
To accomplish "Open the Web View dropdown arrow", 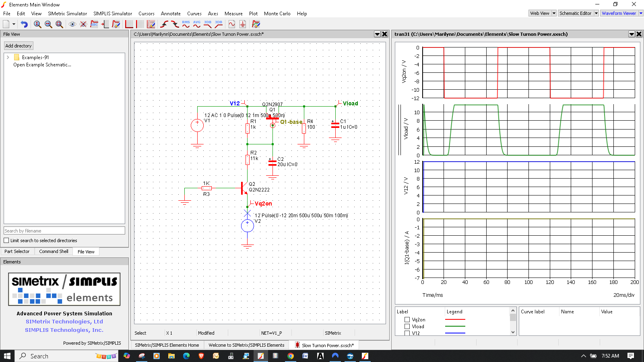I will coord(554,13).
